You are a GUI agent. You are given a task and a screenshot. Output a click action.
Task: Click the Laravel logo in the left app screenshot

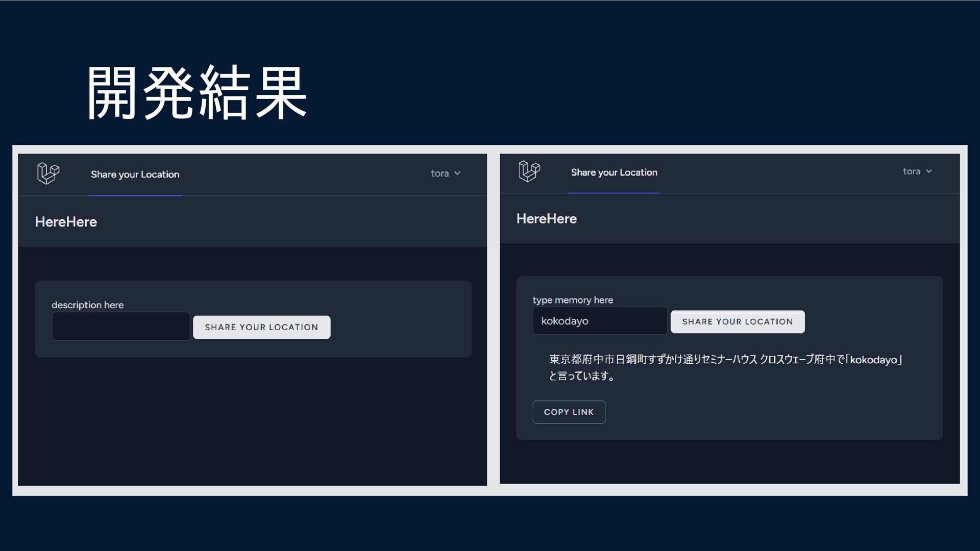[x=48, y=173]
